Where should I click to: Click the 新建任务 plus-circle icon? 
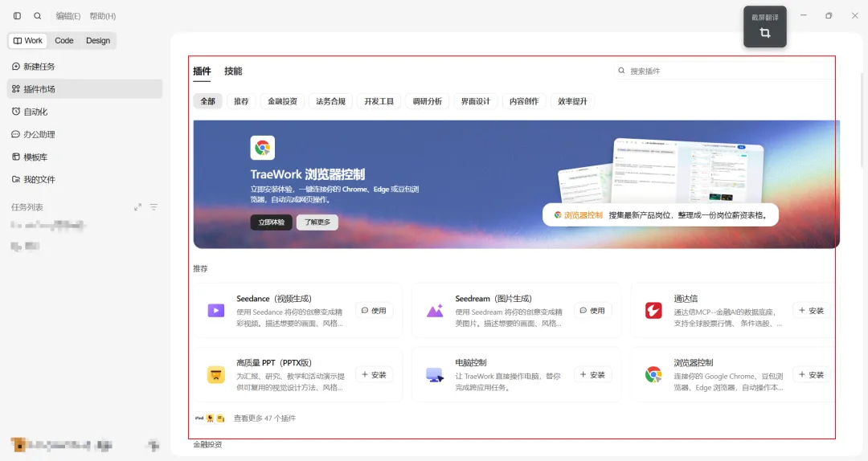[x=16, y=67]
